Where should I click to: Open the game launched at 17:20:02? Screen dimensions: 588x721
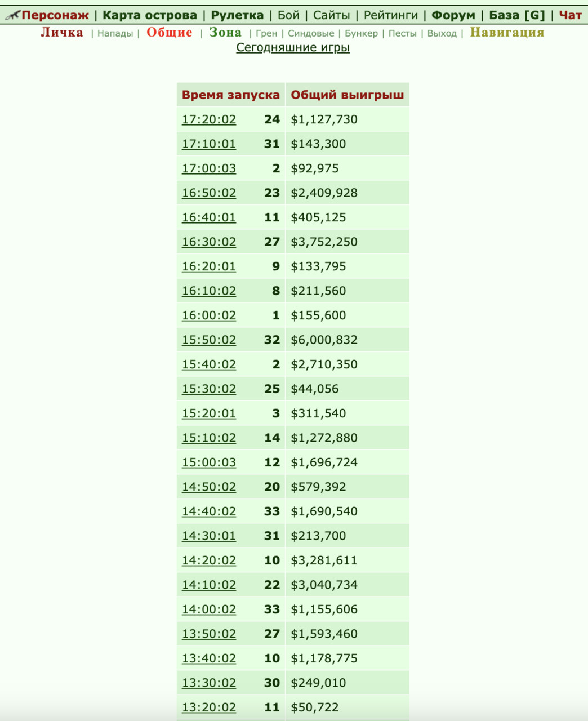pos(209,119)
